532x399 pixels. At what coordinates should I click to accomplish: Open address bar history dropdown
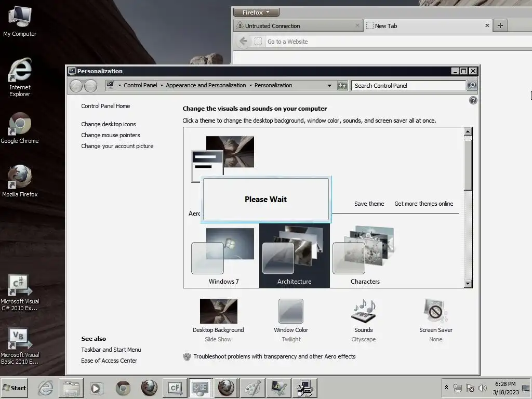[329, 86]
